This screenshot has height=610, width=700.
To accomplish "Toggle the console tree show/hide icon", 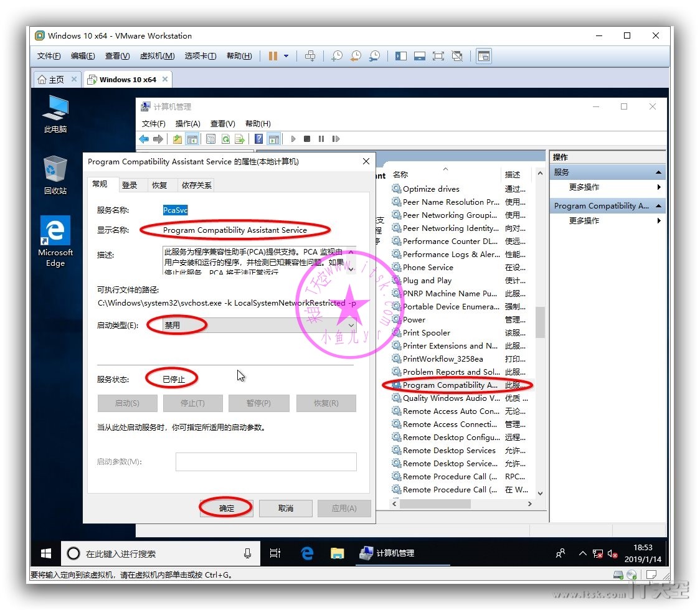I will coord(192,139).
